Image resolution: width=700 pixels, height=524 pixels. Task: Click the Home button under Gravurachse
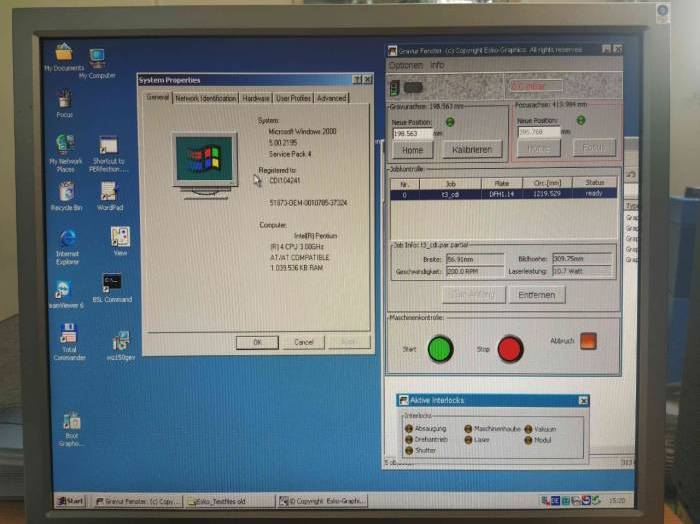412,150
